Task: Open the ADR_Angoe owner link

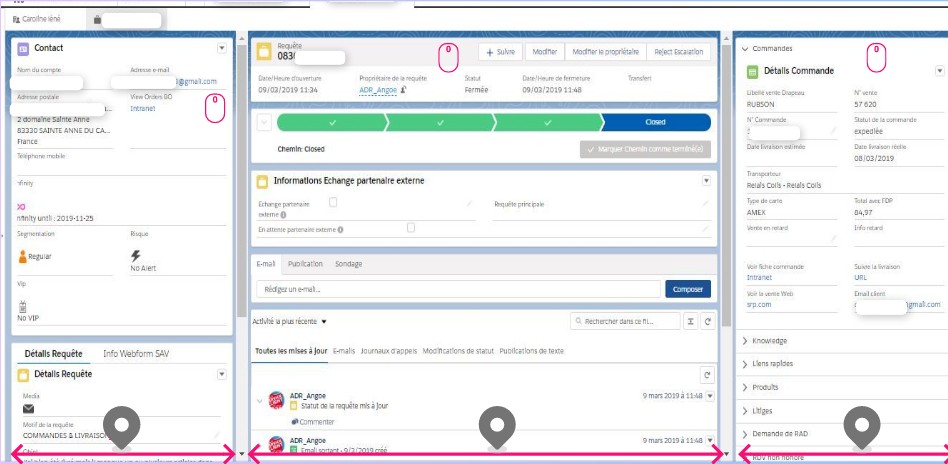Action: coord(378,90)
